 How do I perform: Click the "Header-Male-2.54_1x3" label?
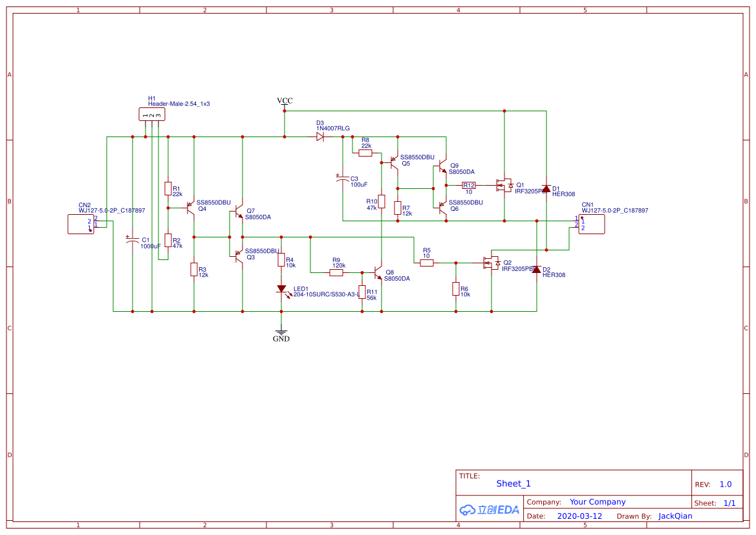coord(179,104)
